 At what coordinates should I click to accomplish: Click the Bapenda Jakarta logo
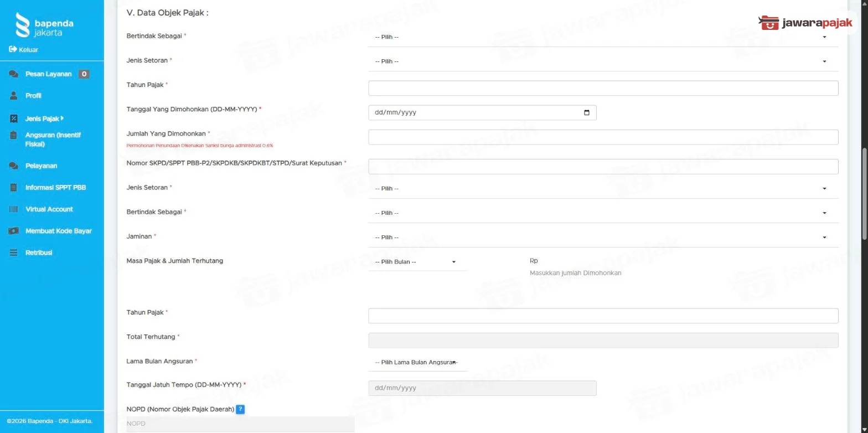(44, 25)
